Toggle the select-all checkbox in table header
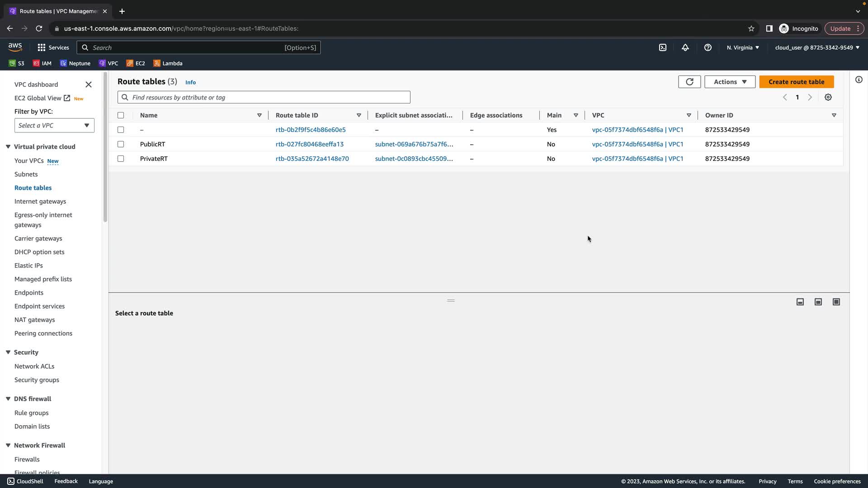 click(121, 115)
